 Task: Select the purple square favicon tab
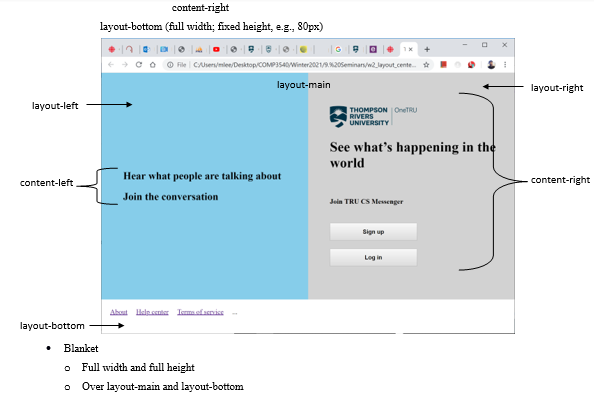(373, 49)
